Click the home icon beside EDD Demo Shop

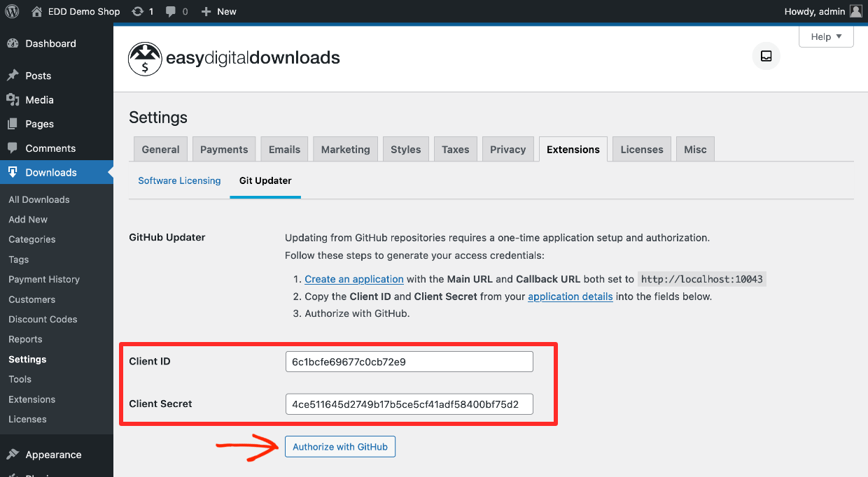(x=37, y=11)
